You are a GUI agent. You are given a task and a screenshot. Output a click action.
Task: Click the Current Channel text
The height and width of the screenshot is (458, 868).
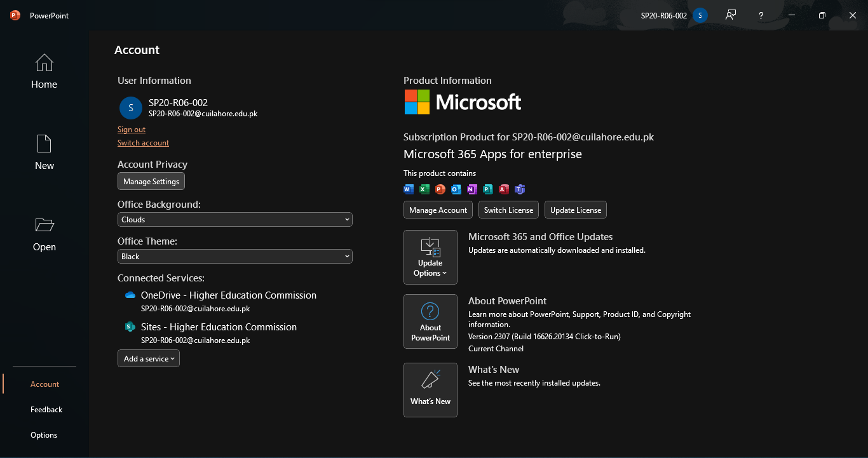coord(496,349)
